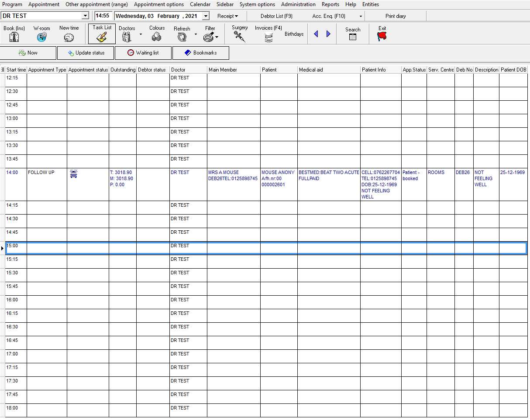
Task: Expand the DR TEST doctor dropdown
Action: click(85, 16)
